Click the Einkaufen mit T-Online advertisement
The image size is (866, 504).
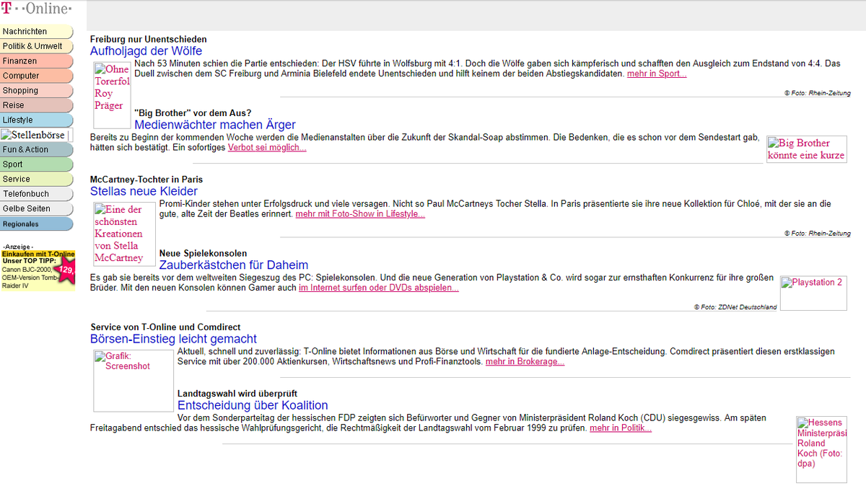(38, 270)
